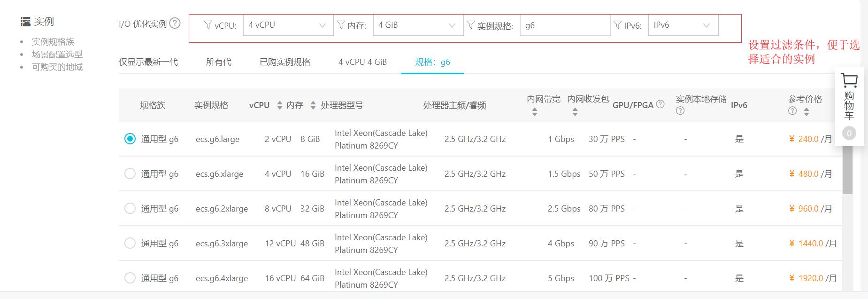Click the IPv6 filter funnel icon

(x=618, y=25)
